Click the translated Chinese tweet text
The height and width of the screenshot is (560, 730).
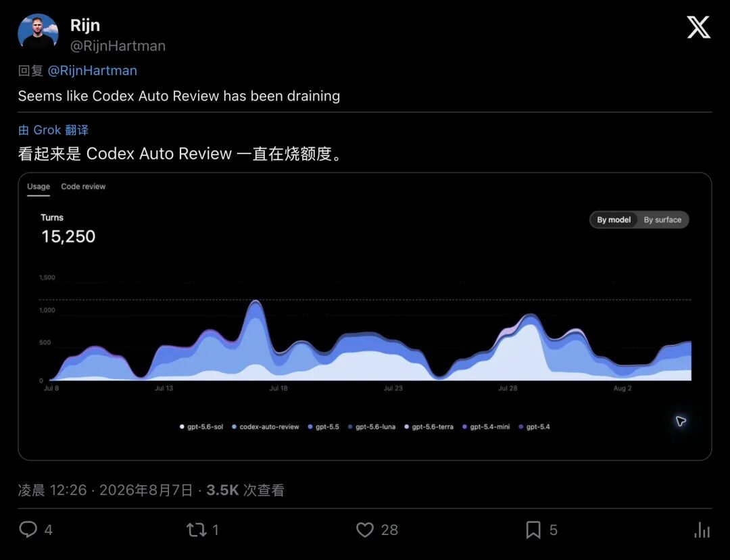click(x=181, y=153)
